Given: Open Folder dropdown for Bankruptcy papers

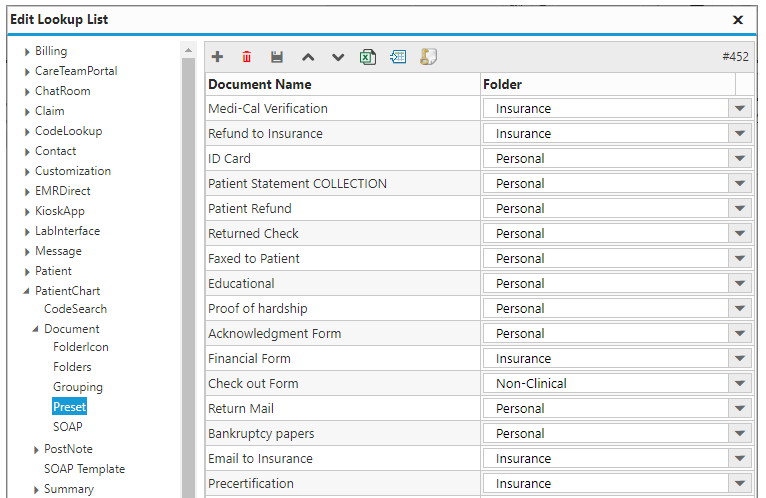Looking at the screenshot, I should [740, 433].
